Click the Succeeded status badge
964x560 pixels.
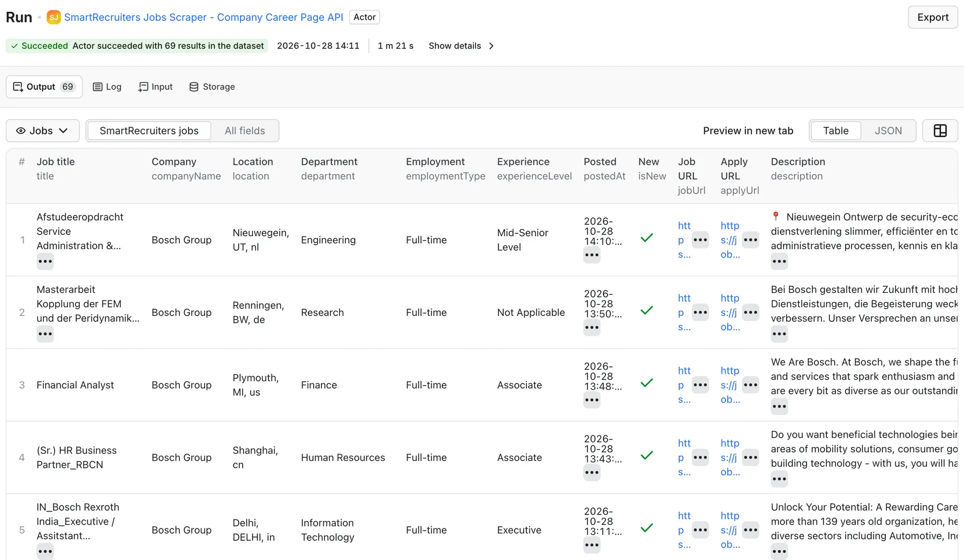pos(137,46)
